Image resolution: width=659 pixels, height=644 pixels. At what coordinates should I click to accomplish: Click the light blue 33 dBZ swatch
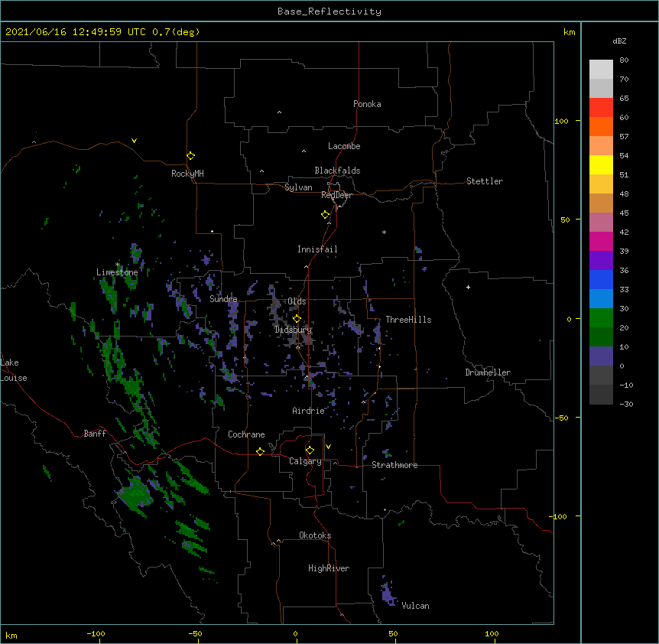coord(601,299)
